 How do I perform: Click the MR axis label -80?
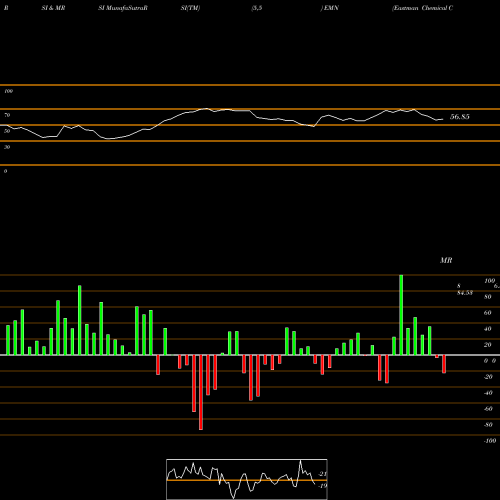point(488,425)
